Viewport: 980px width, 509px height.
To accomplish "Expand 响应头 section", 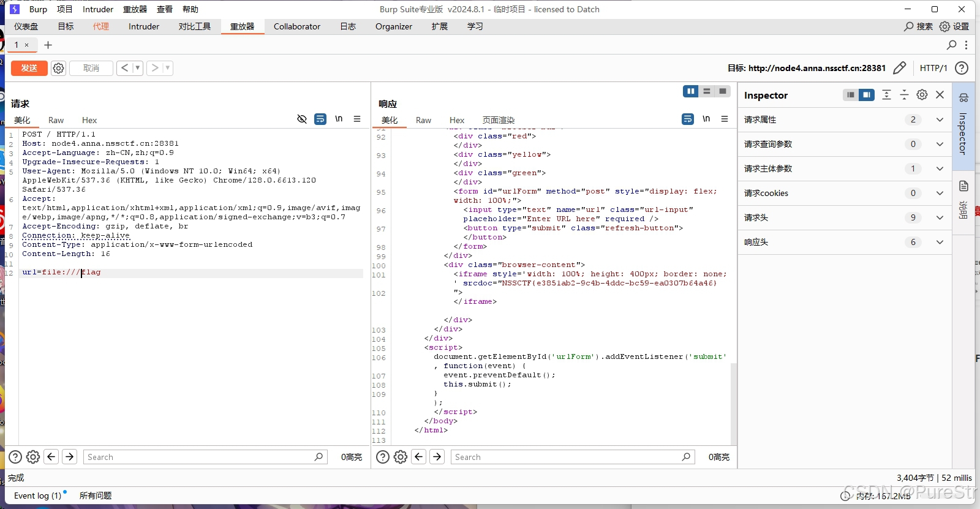I will click(844, 242).
